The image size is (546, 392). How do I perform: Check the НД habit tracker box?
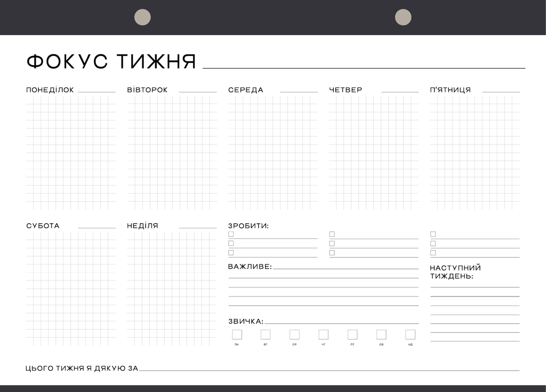coord(410,334)
